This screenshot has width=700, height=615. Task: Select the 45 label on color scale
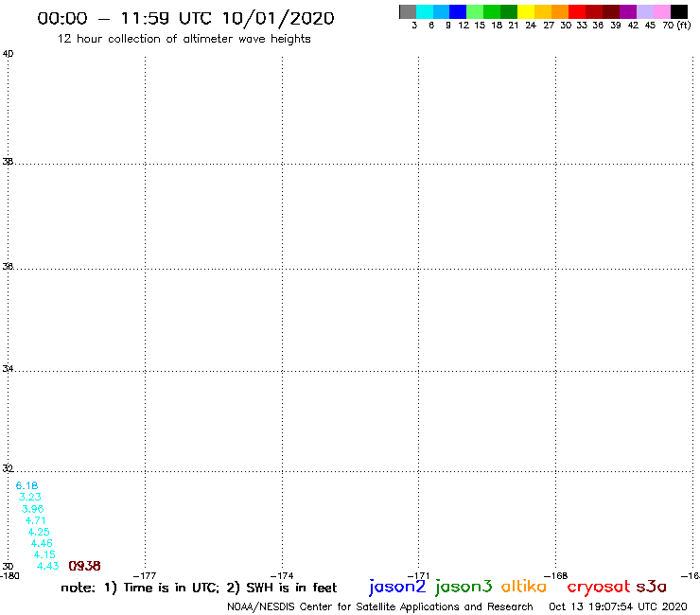point(650,26)
